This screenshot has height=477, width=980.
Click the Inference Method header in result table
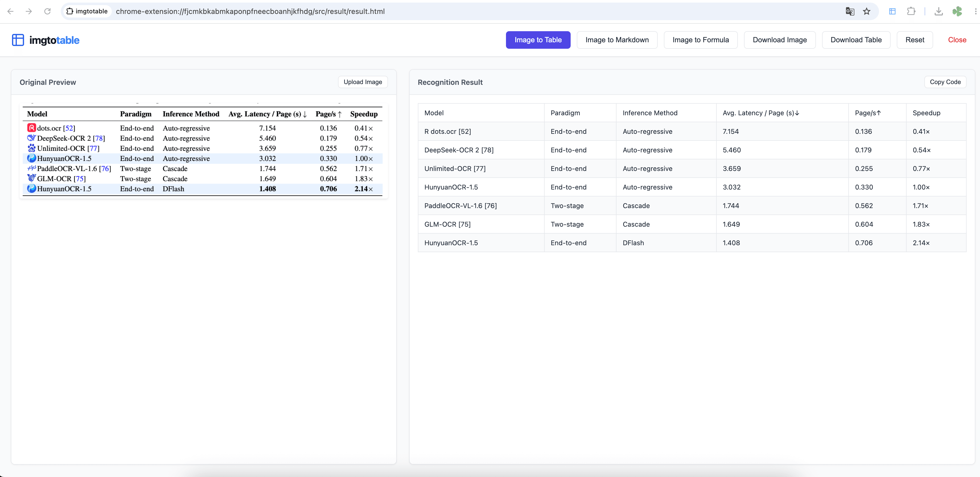pyautogui.click(x=666, y=113)
